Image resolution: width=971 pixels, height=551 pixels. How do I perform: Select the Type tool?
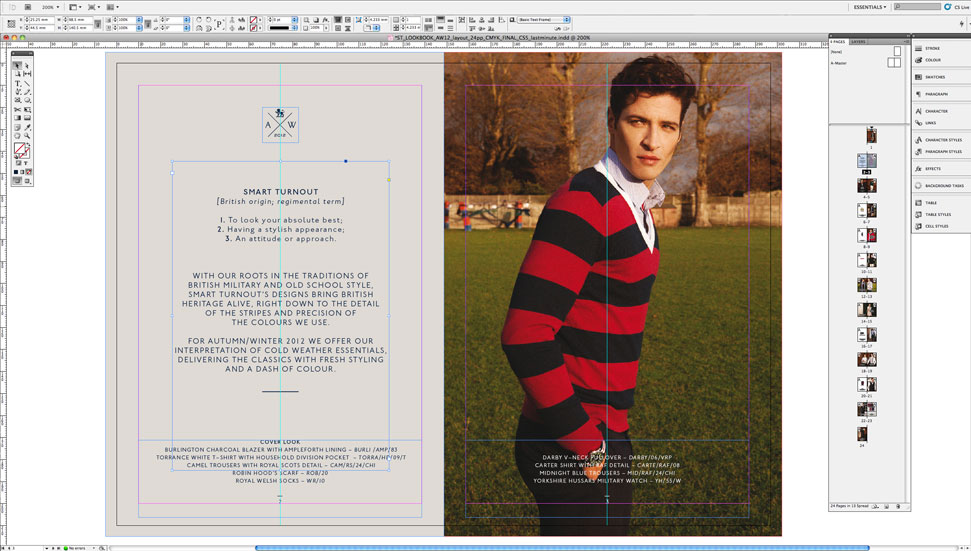(17, 83)
